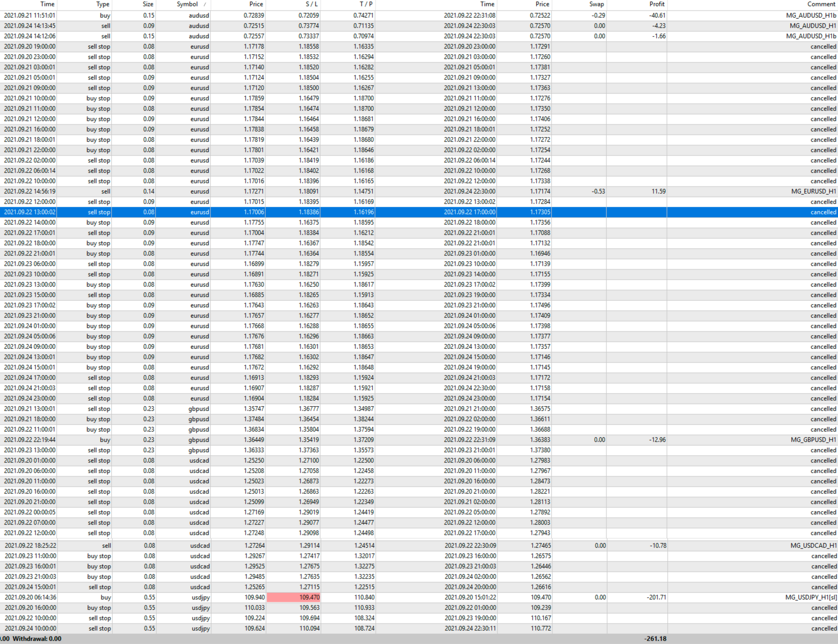Click the Symbol column sort indicator
This screenshot has height=644, width=838.
[204, 5]
